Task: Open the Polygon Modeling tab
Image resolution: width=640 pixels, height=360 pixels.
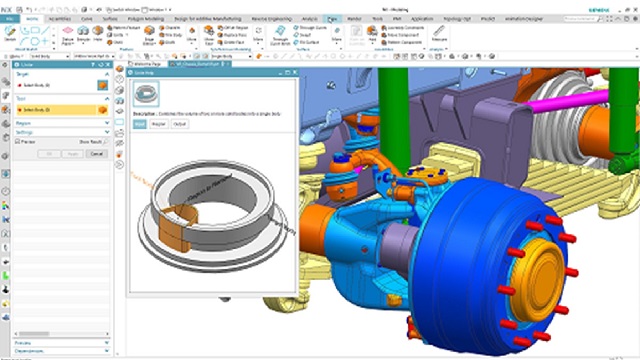Action: 146,19
